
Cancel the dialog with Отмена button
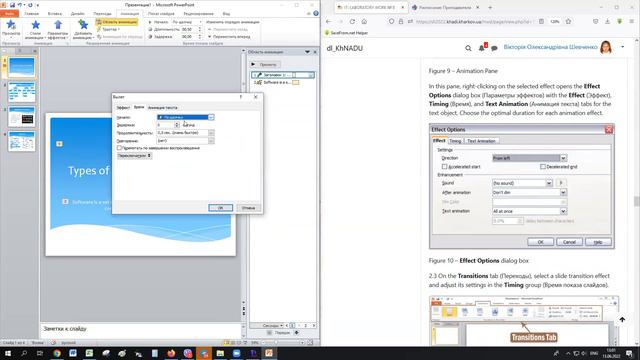coord(248,208)
